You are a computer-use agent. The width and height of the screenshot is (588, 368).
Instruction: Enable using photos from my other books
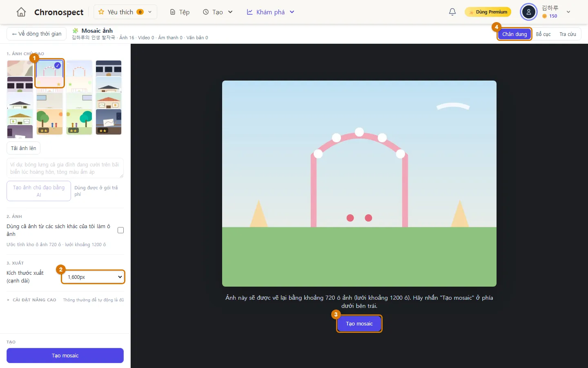[121, 230]
